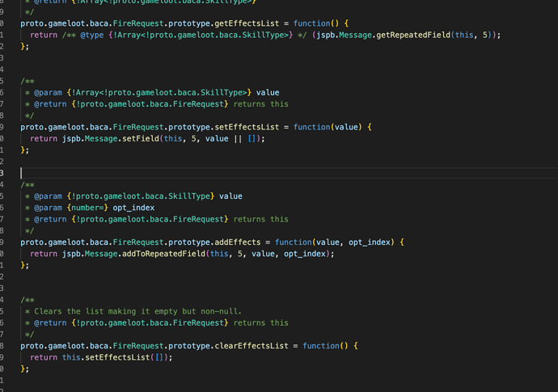Click the setField call in the return statement
Viewport: 558px width, 392px height.
point(141,139)
